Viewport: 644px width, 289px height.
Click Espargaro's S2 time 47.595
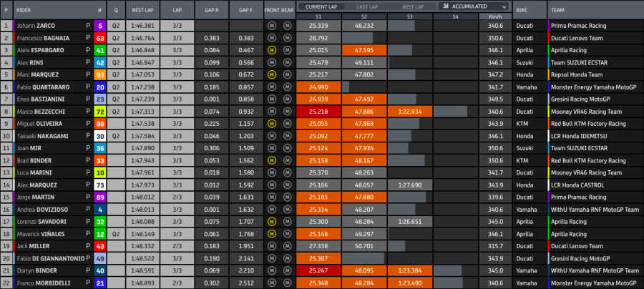tap(364, 51)
